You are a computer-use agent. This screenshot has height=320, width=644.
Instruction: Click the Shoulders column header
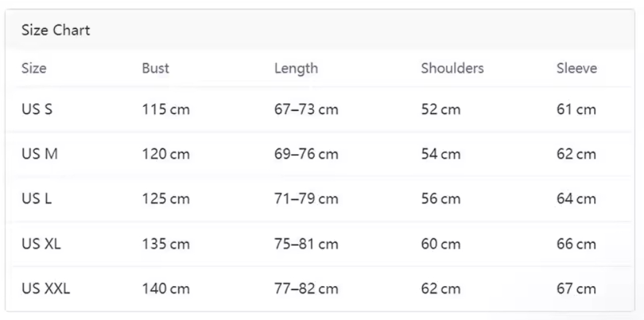coord(452,68)
